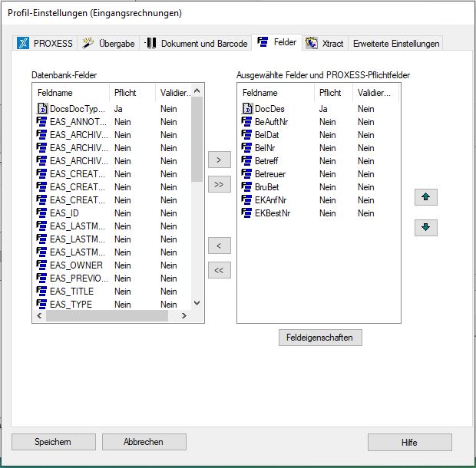Move selected field up with arrow button
The height and width of the screenshot is (468, 476).
tap(425, 197)
